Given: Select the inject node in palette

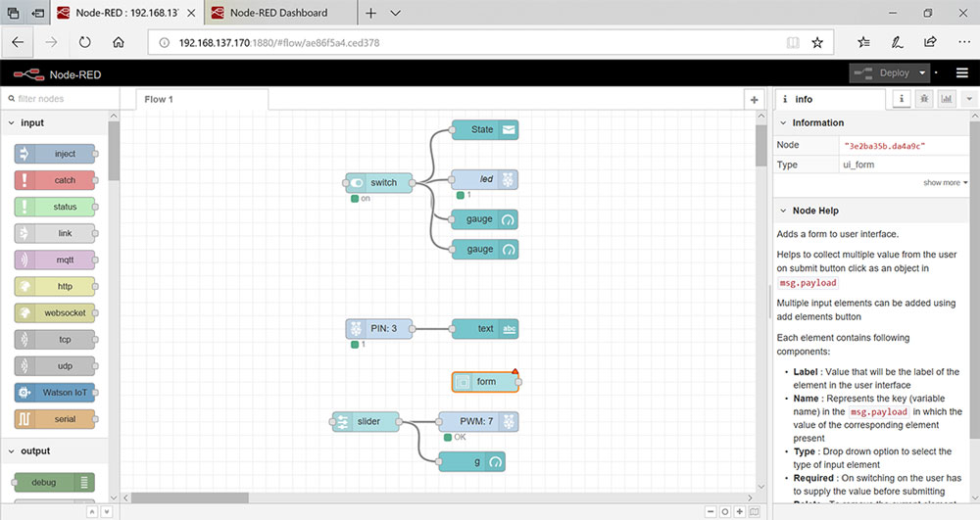Looking at the screenshot, I should pos(56,154).
